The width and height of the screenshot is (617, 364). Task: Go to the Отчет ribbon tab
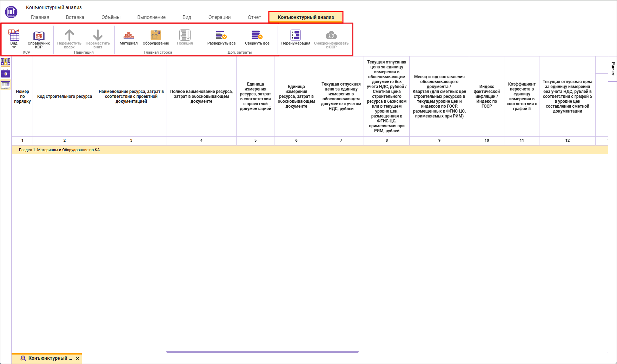pyautogui.click(x=254, y=17)
